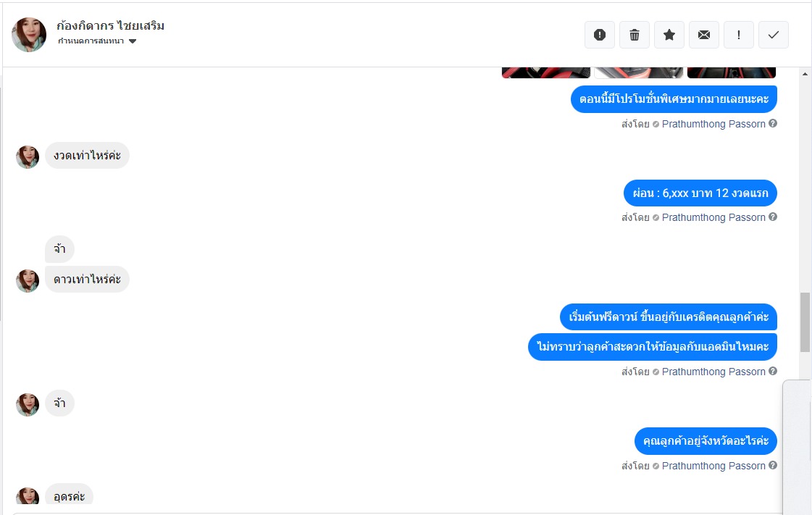Click the customer's header profile picture
This screenshot has height=515, width=812.
click(x=29, y=35)
